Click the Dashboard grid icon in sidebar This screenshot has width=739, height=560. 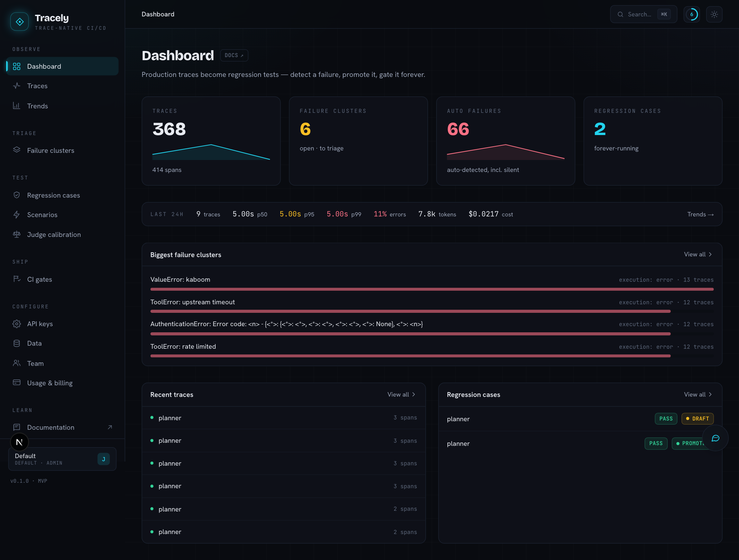(16, 66)
